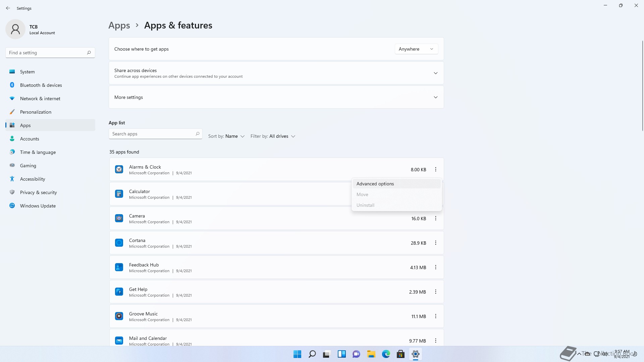This screenshot has height=362, width=644.
Task: Click the vertical page scrollbar
Action: pos(642,85)
